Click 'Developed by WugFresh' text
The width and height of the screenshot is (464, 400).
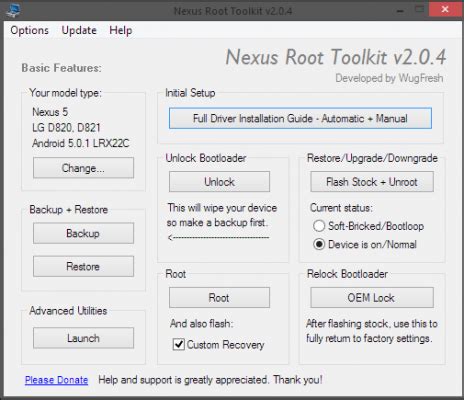coord(389,78)
